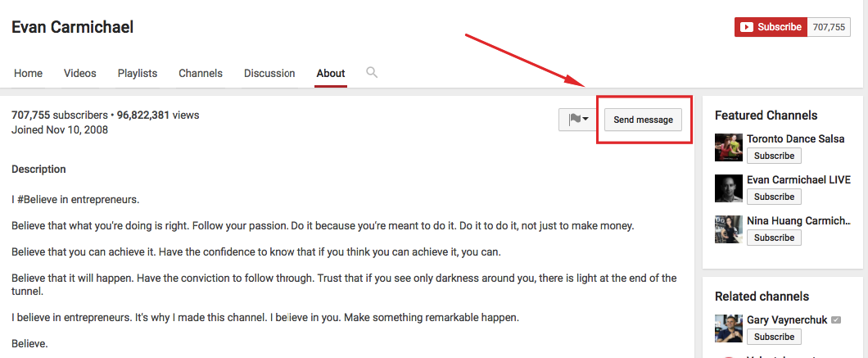868x358 pixels.
Task: Open the Channels tab
Action: (x=201, y=73)
